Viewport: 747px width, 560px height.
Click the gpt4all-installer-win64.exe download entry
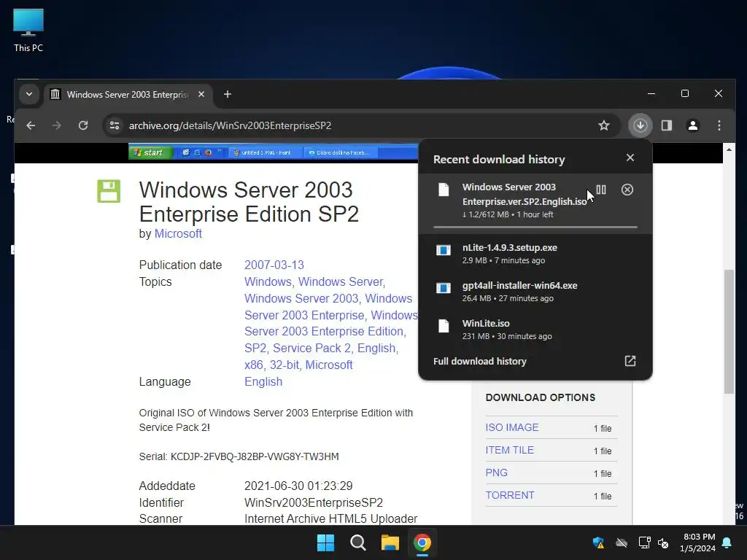pos(535,292)
